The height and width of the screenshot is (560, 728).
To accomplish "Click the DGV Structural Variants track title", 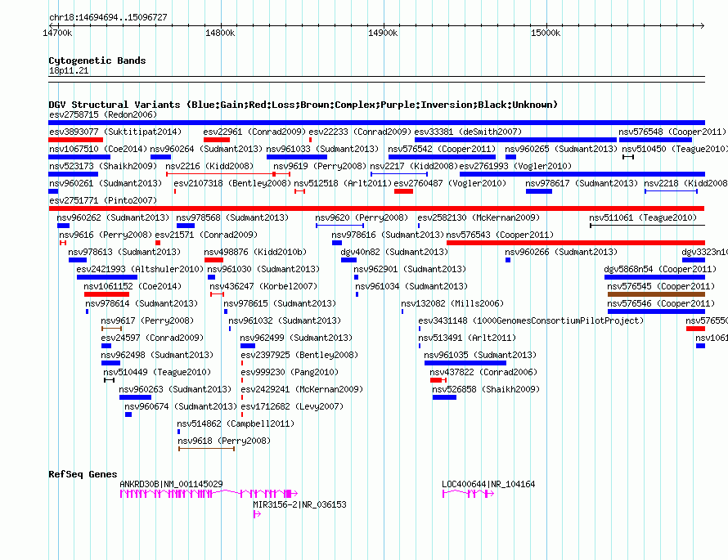I will (x=303, y=105).
